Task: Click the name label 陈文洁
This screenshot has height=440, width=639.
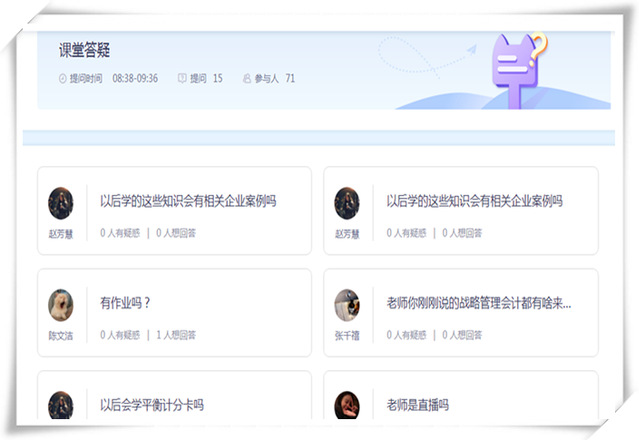Action: point(61,335)
